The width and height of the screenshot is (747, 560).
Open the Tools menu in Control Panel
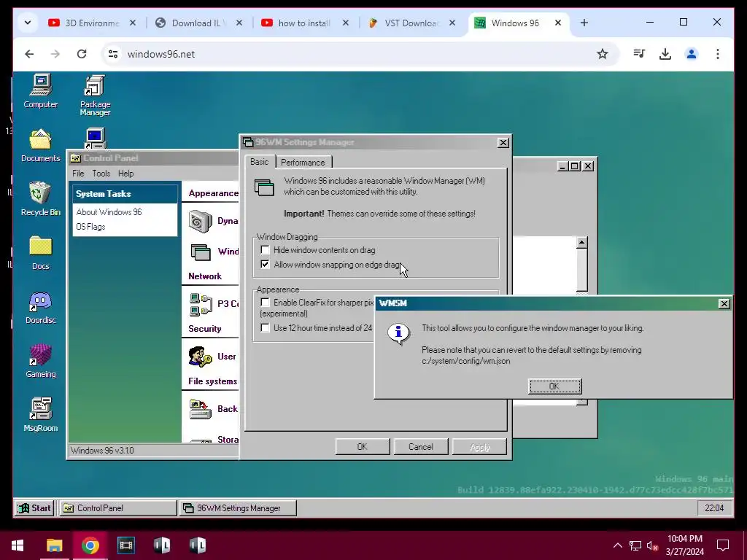[x=101, y=174]
